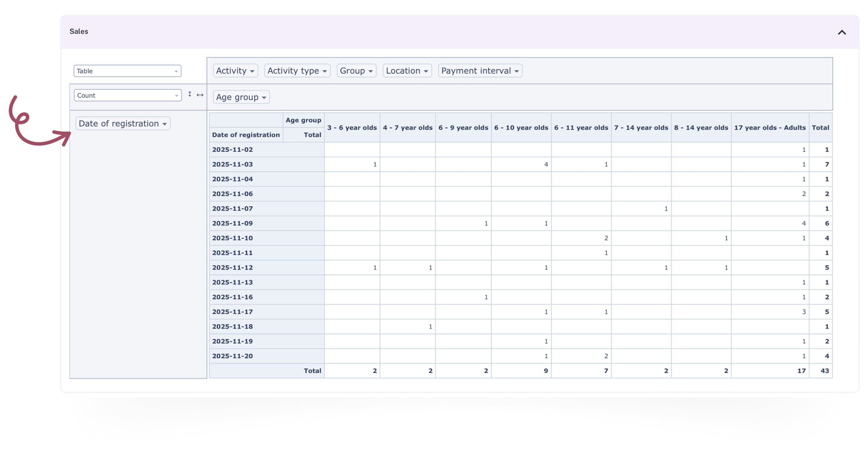Click the cell showing 4 under 6 - 10 year olds
Viewport: 868px width, 457px height.
tap(546, 164)
